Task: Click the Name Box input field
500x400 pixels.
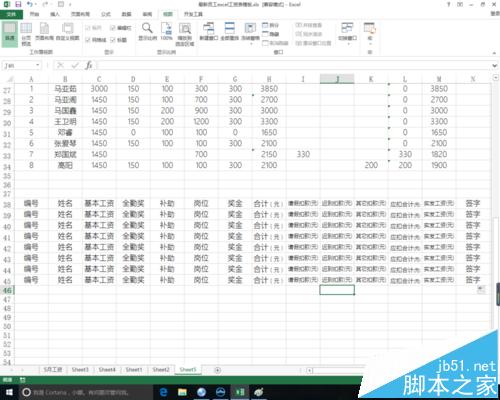Action: point(19,65)
